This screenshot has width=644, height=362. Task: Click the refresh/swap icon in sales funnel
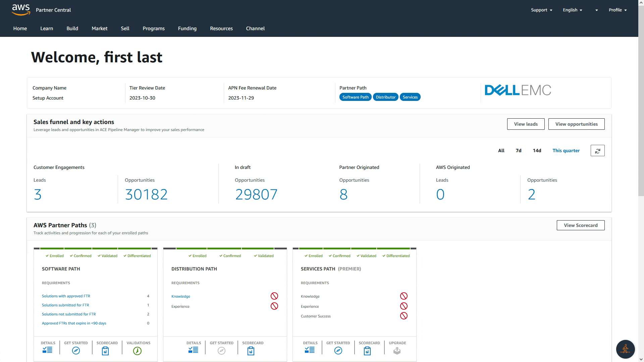coord(598,150)
